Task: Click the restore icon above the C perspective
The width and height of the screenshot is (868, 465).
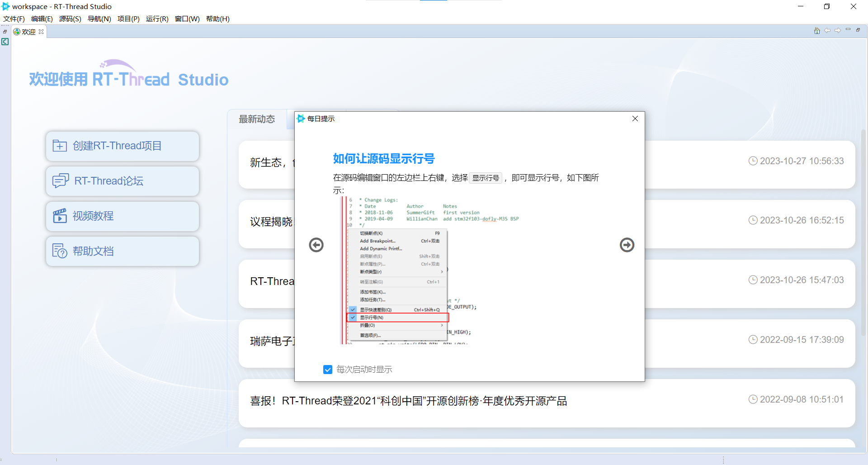Action: [x=5, y=32]
